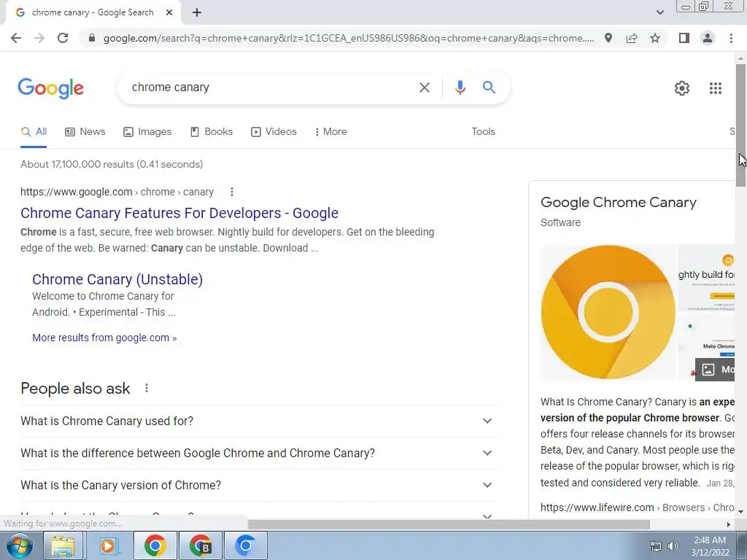The height and width of the screenshot is (560, 747).
Task: Open a new tab with the plus button
Action: point(197,13)
